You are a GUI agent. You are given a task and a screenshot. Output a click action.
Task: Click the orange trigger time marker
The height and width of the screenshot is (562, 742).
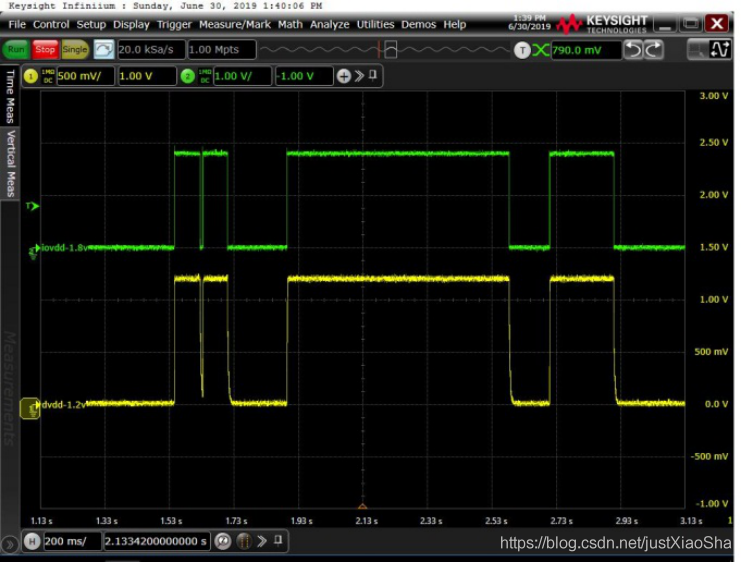pos(362,506)
